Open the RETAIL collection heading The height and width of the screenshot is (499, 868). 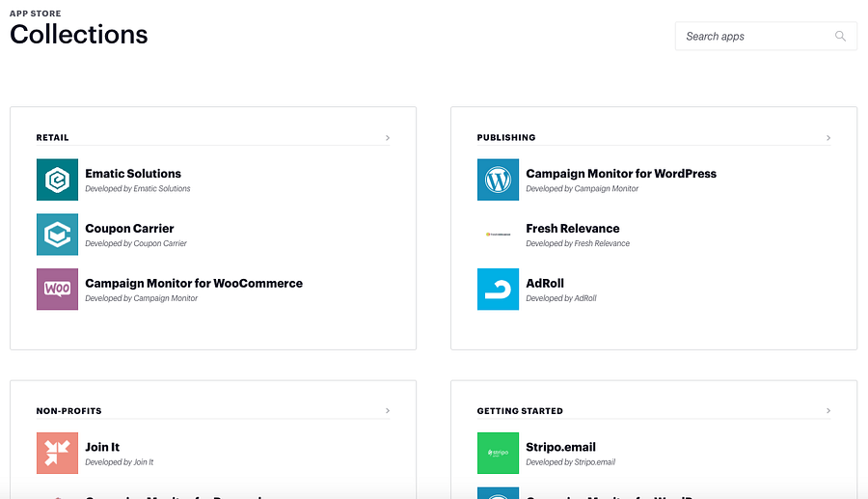coord(53,137)
